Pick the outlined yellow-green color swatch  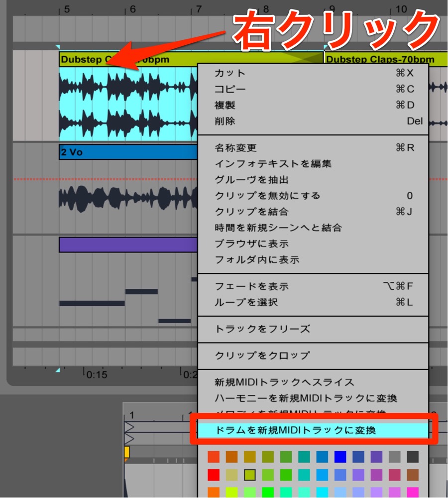click(x=250, y=475)
